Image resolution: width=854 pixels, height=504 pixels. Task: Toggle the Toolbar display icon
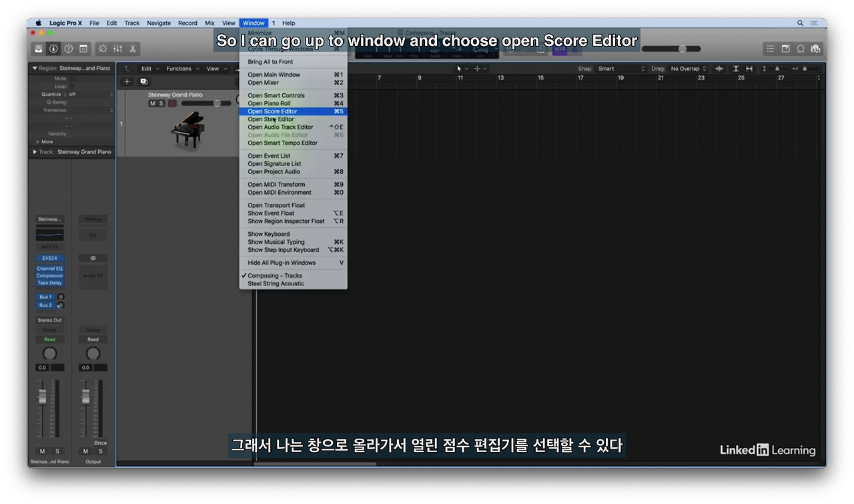click(83, 49)
